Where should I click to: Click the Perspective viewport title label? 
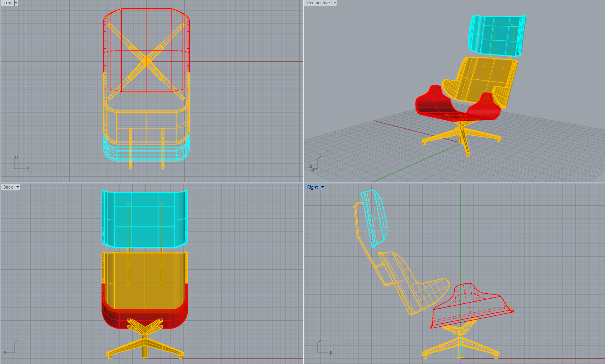318,3
